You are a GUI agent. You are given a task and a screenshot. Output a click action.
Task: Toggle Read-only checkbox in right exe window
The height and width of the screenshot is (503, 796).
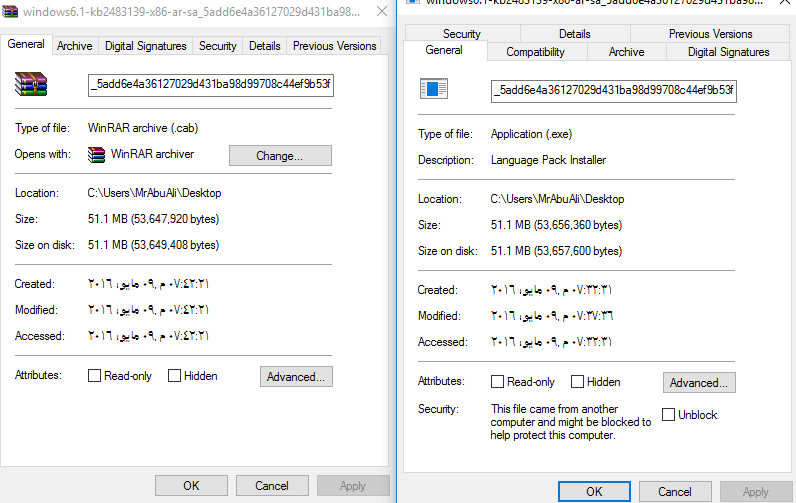pos(498,382)
